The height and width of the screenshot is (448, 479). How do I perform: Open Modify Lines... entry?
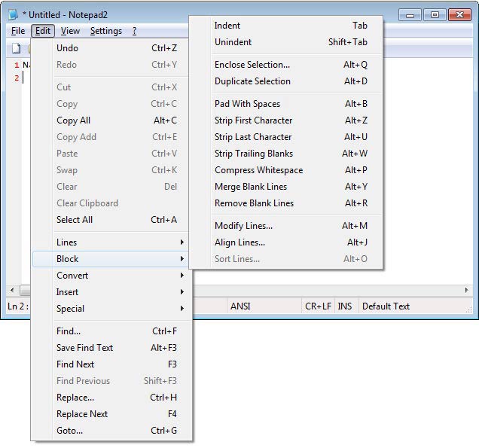(285, 226)
